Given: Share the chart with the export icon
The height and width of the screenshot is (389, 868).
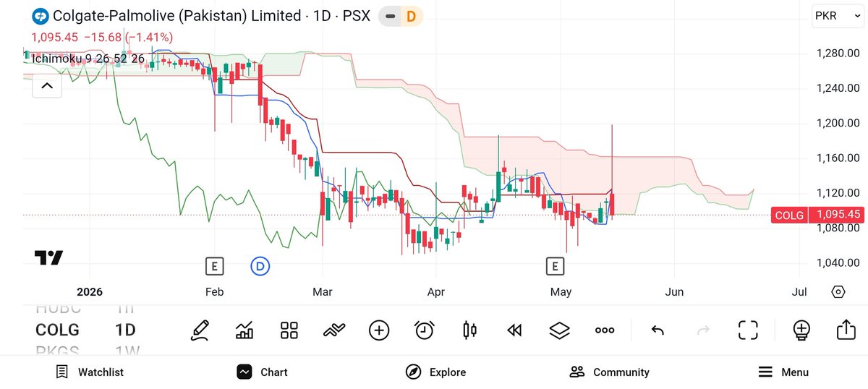Looking at the screenshot, I should (x=846, y=330).
